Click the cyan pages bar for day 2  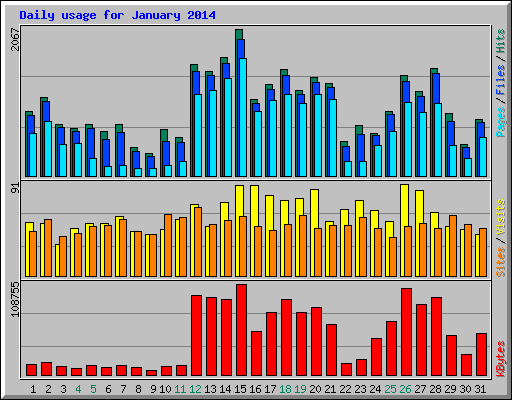[48, 149]
